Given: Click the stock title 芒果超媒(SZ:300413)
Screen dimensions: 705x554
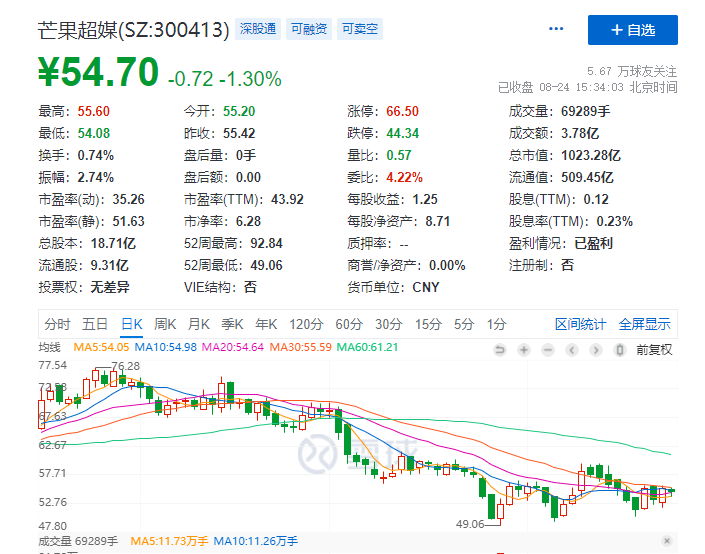Looking at the screenshot, I should [134, 30].
